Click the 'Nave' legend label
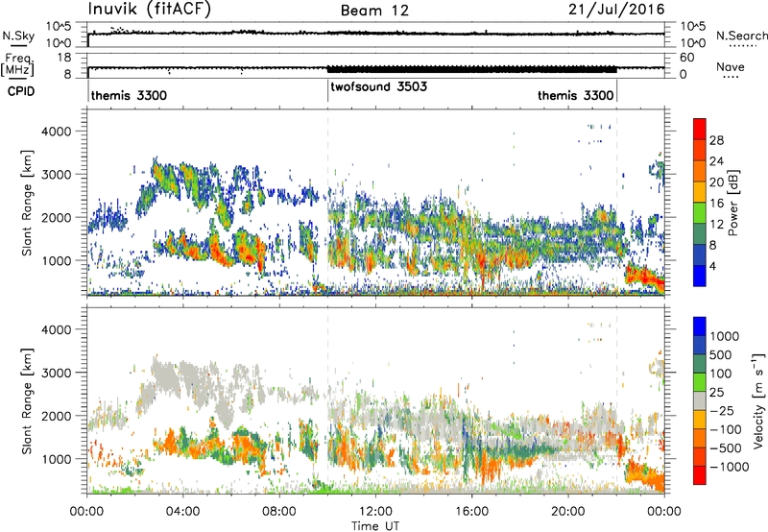Screen dimensions: 768x532 (x=731, y=66)
